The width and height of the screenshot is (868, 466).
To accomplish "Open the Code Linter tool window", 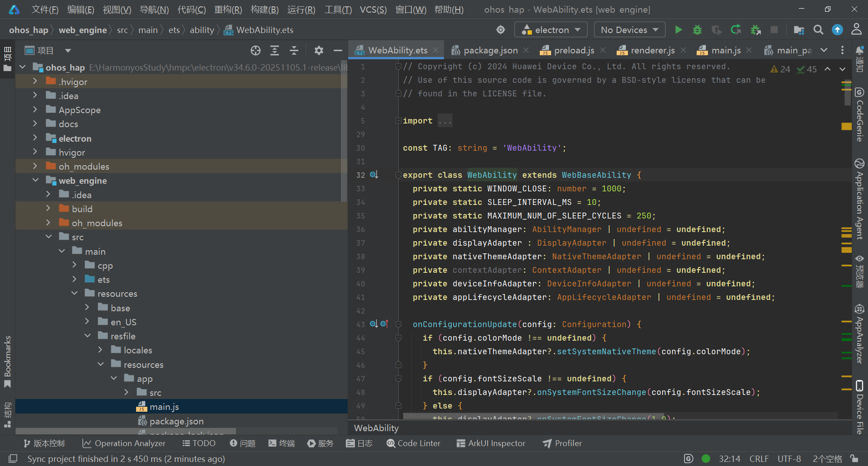I will click(x=413, y=443).
